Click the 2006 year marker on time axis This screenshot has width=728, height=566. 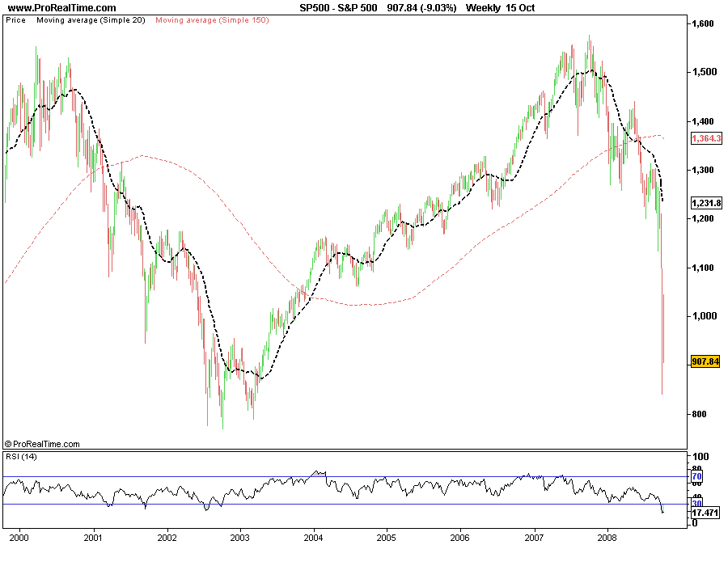[459, 538]
